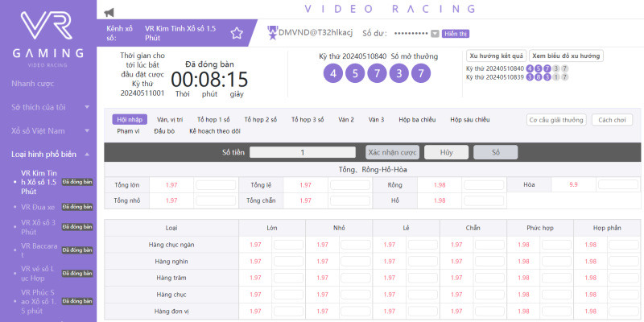Click the megaphone announcement icon

[109, 11]
